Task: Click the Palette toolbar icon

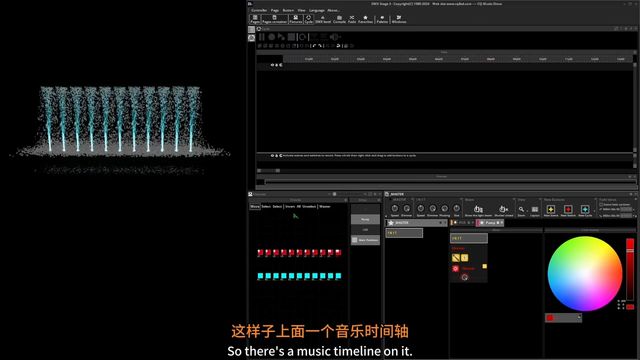Action: tap(382, 19)
